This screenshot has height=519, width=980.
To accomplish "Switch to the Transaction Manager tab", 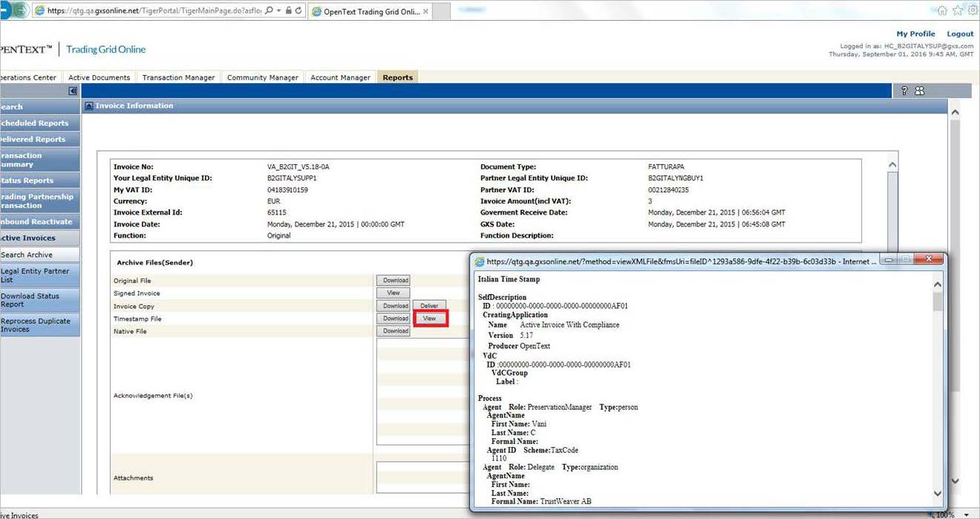I will (x=178, y=77).
